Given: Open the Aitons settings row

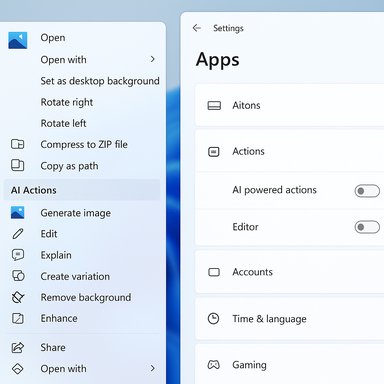Looking at the screenshot, I should tap(290, 105).
